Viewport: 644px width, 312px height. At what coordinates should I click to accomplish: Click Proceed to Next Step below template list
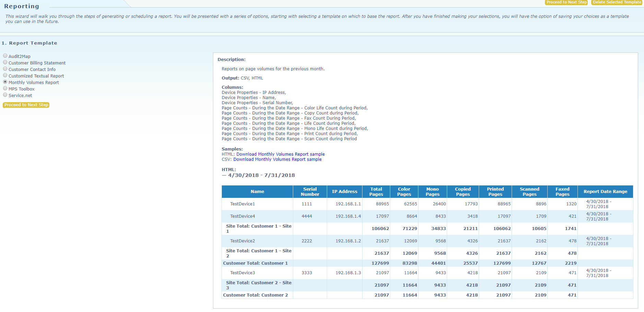pyautogui.click(x=26, y=105)
